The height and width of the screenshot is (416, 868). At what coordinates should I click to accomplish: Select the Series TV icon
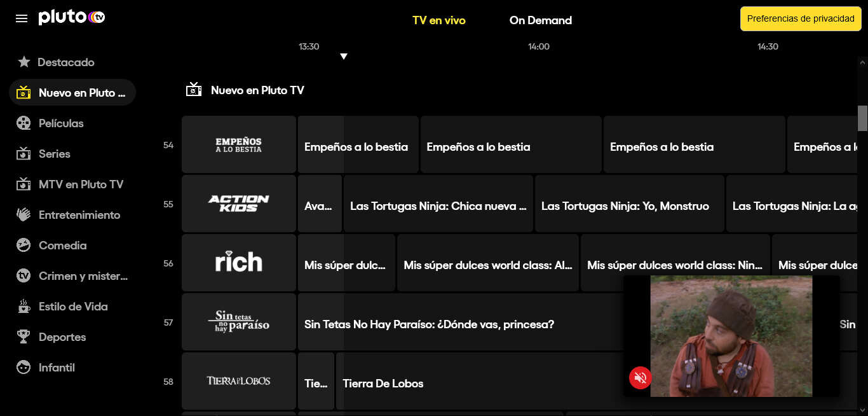pyautogui.click(x=24, y=153)
